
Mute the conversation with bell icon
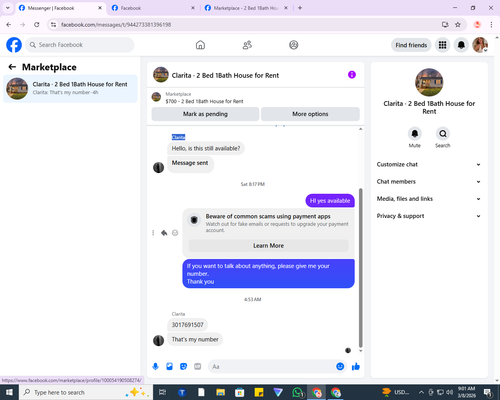pyautogui.click(x=415, y=134)
